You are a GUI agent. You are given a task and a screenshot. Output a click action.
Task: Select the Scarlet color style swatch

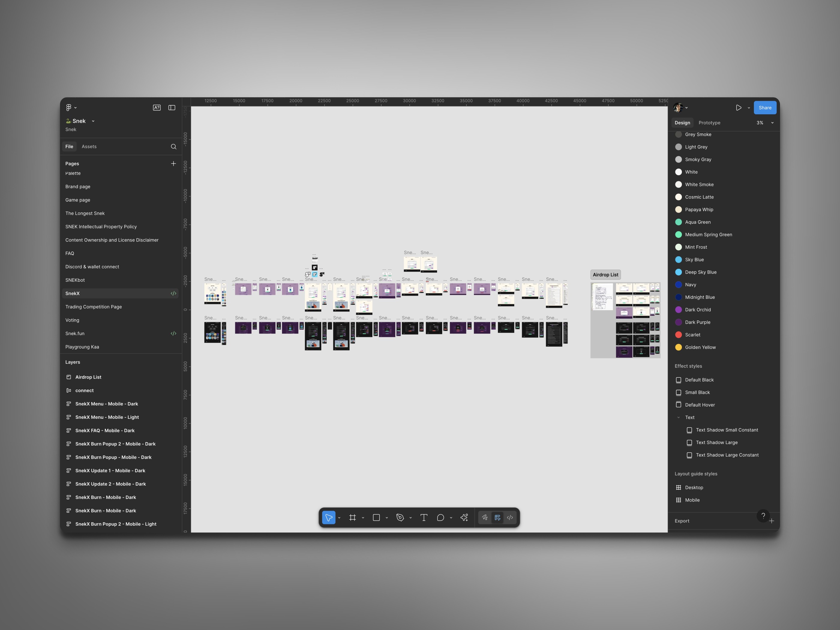point(679,334)
